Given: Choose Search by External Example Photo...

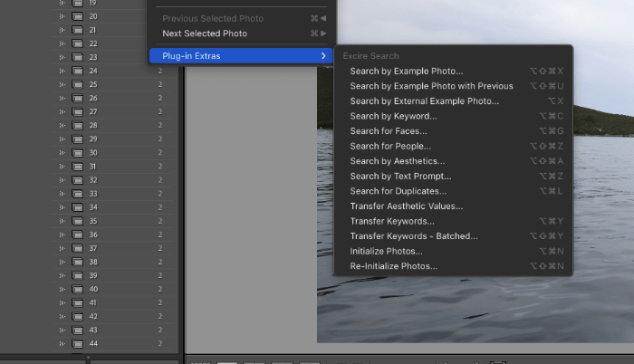Looking at the screenshot, I should tap(453, 101).
